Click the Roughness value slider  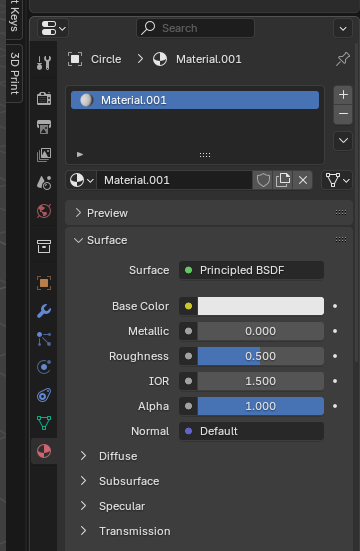click(261, 356)
